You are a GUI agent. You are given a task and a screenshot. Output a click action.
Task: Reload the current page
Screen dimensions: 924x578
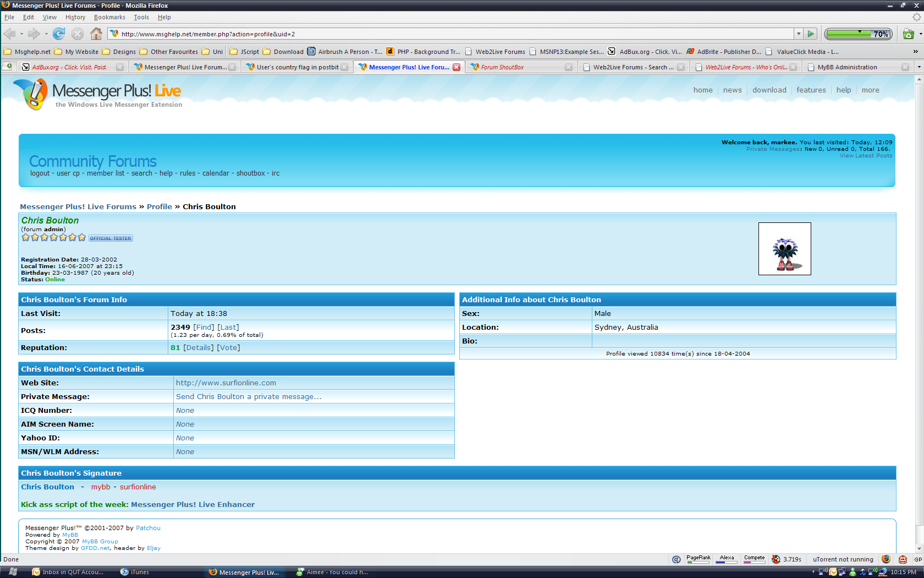click(59, 34)
